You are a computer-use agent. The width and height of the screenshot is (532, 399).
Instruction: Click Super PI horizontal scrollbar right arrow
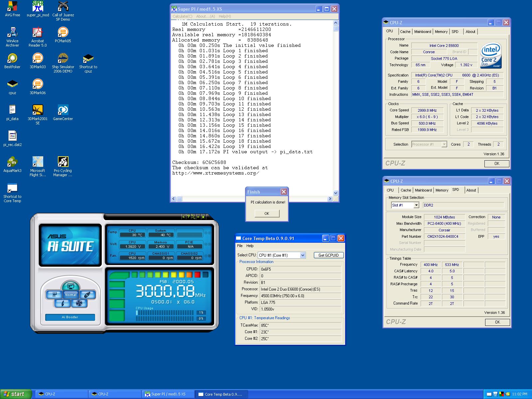click(x=330, y=199)
